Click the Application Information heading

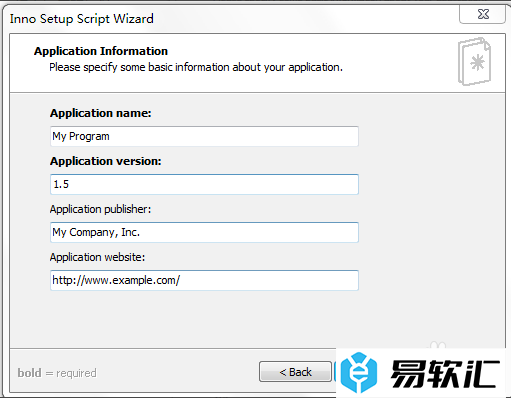tap(101, 51)
